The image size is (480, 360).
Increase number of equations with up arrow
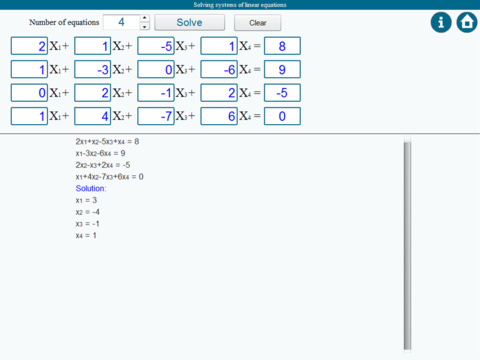click(144, 18)
